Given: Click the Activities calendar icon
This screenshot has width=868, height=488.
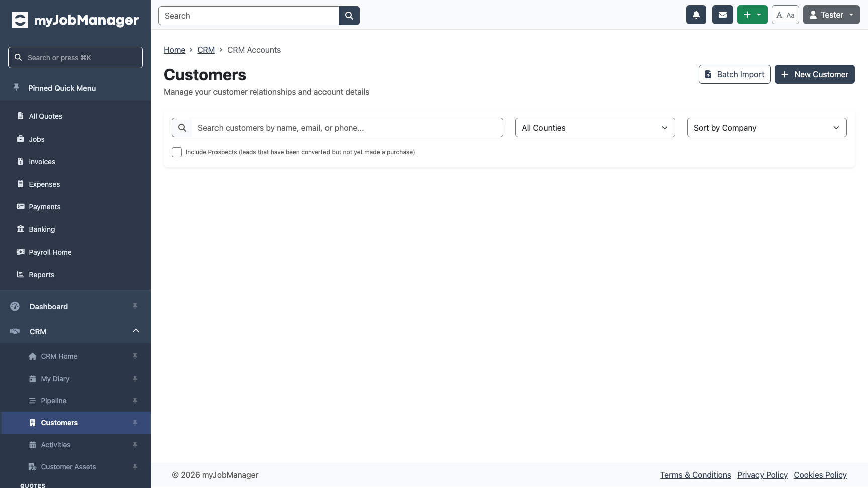Looking at the screenshot, I should [33, 445].
